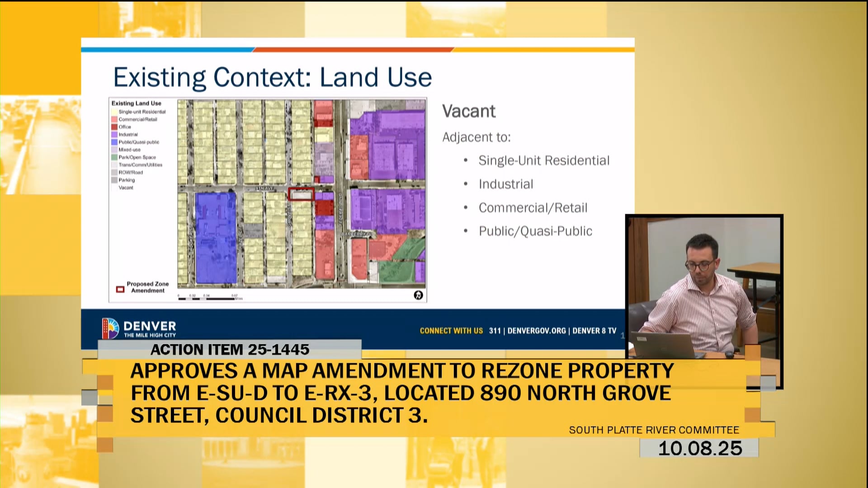868x488 pixels.
Task: Click the Industrial purple legend swatch
Action: [x=114, y=134]
